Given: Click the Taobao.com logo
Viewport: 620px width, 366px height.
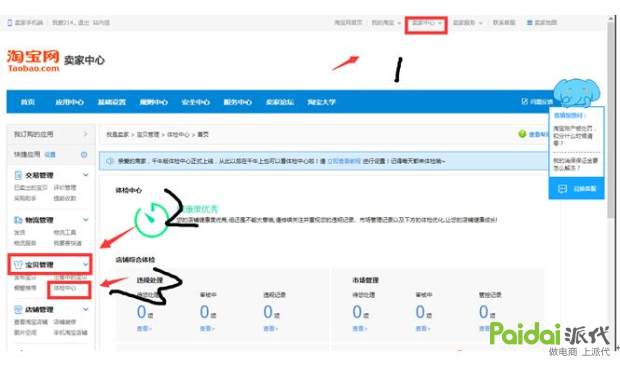Looking at the screenshot, I should [x=33, y=60].
